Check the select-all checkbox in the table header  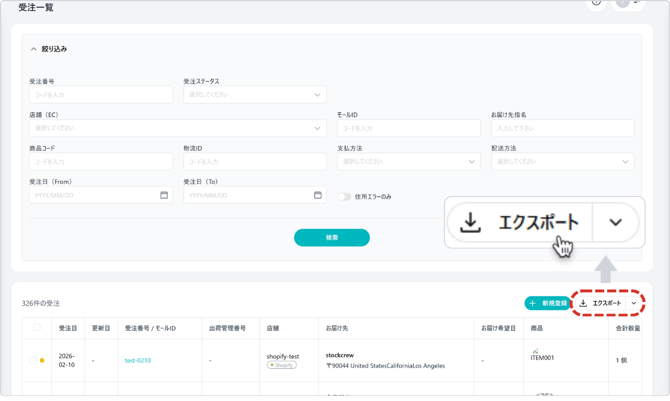coord(37,328)
